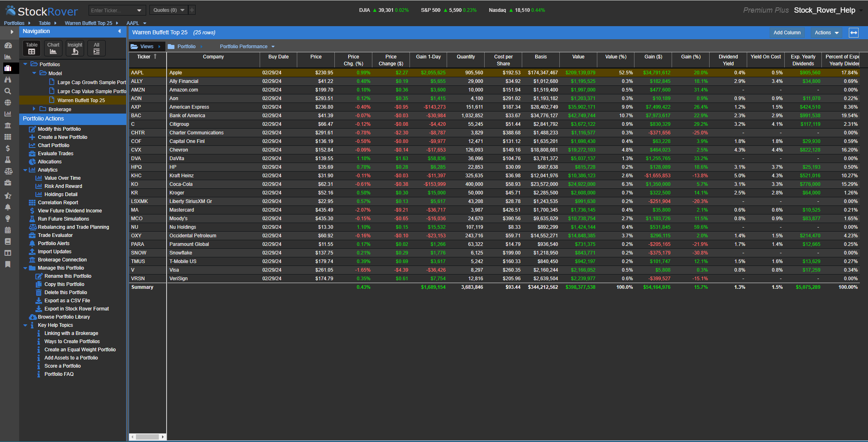The image size is (868, 442).
Task: Switch to Chart view button
Action: pos(53,48)
